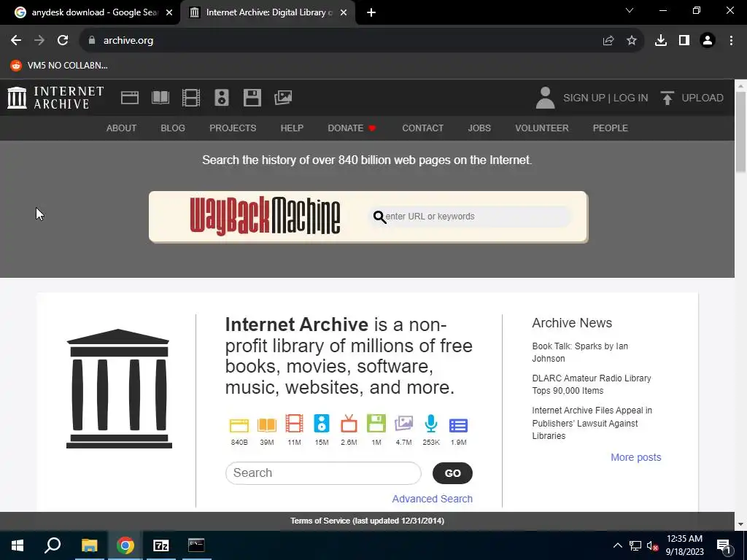
Task: Click the Upload arrow icon
Action: 667,98
